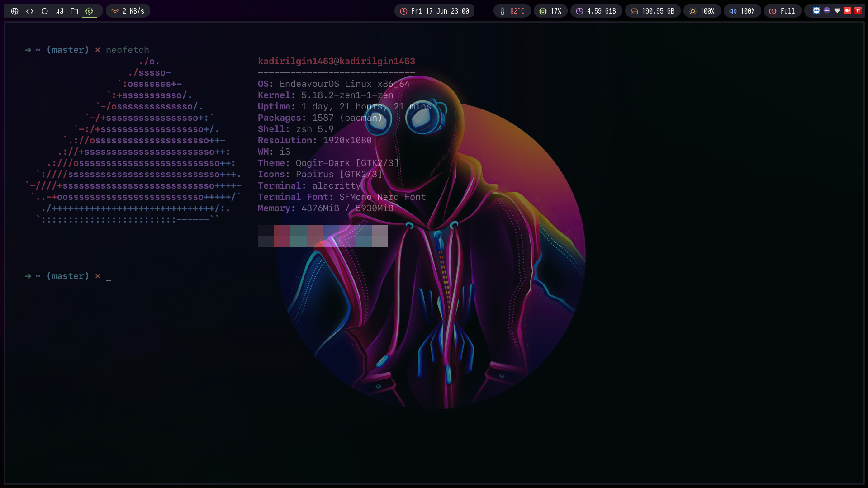Select the active settings gear workspace icon
868x488 pixels.
[89, 11]
